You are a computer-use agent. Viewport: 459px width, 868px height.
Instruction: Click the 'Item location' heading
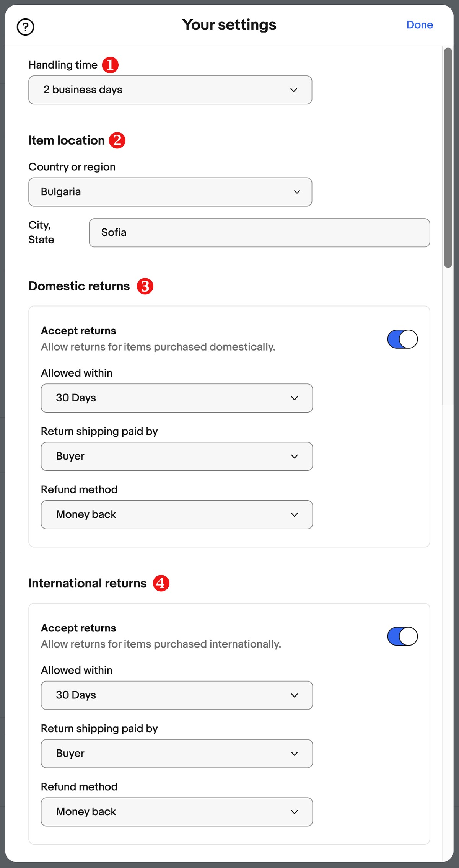[x=67, y=140]
